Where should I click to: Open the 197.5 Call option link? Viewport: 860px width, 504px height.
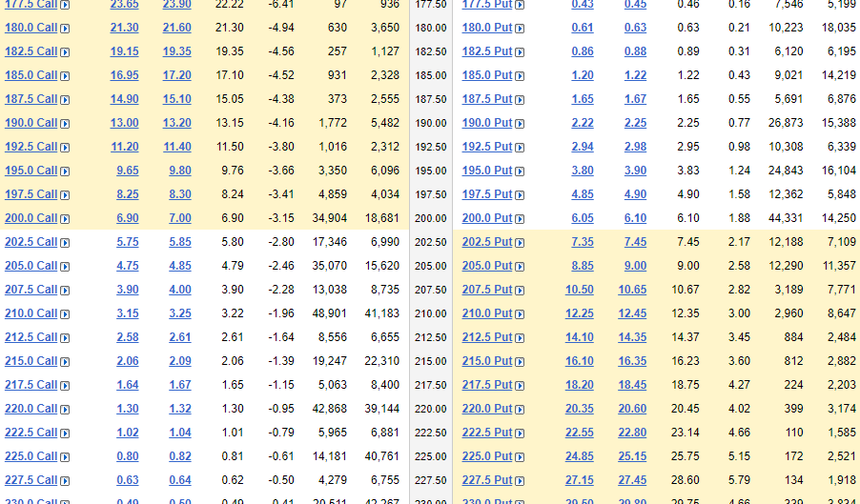coord(31,194)
